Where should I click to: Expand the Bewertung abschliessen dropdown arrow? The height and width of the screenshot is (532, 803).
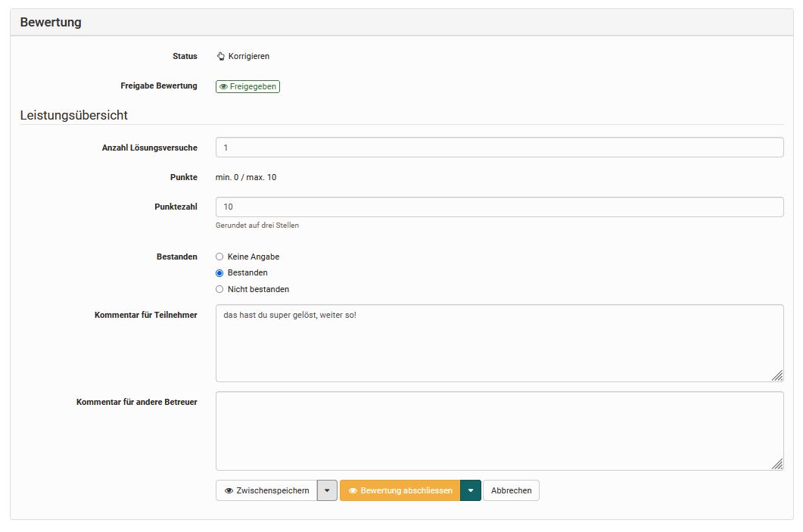click(x=471, y=490)
